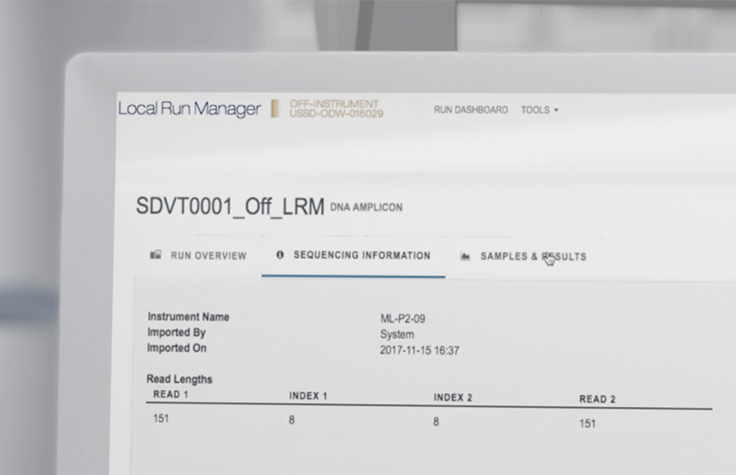736x475 pixels.
Task: Click the Run Overview tab icon
Action: (x=156, y=256)
